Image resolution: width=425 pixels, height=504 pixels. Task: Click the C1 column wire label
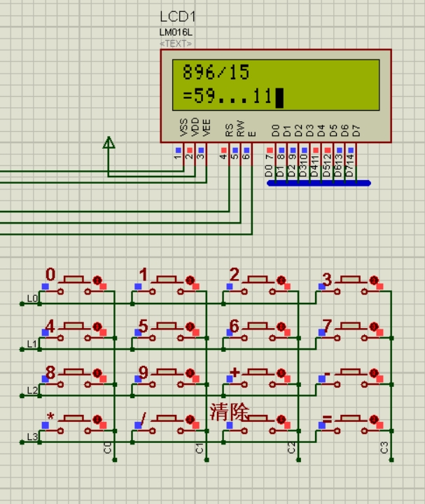(200, 448)
